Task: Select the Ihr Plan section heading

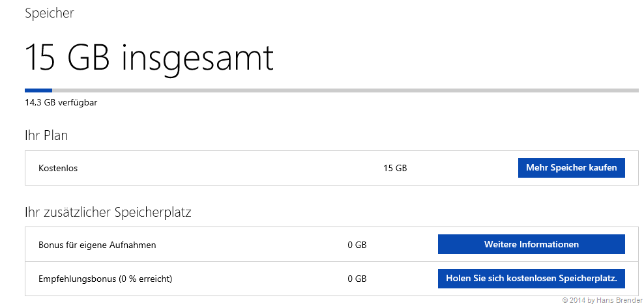Action: point(46,135)
